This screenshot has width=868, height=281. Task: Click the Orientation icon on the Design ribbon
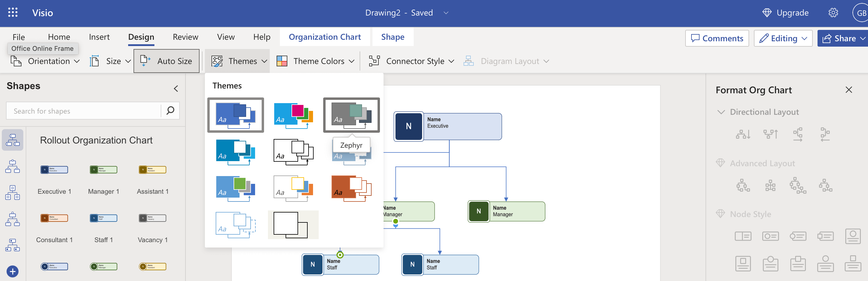pyautogui.click(x=16, y=61)
